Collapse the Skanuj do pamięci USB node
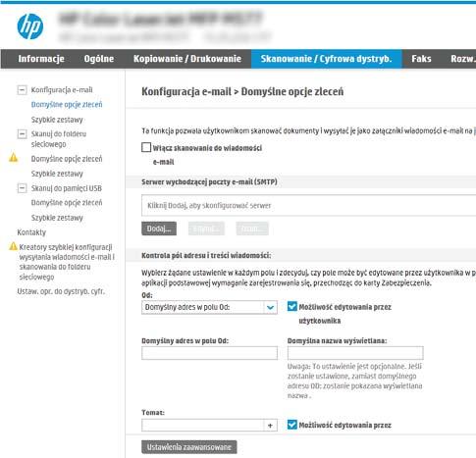Viewport: 476px width, 458px height. (x=22, y=188)
